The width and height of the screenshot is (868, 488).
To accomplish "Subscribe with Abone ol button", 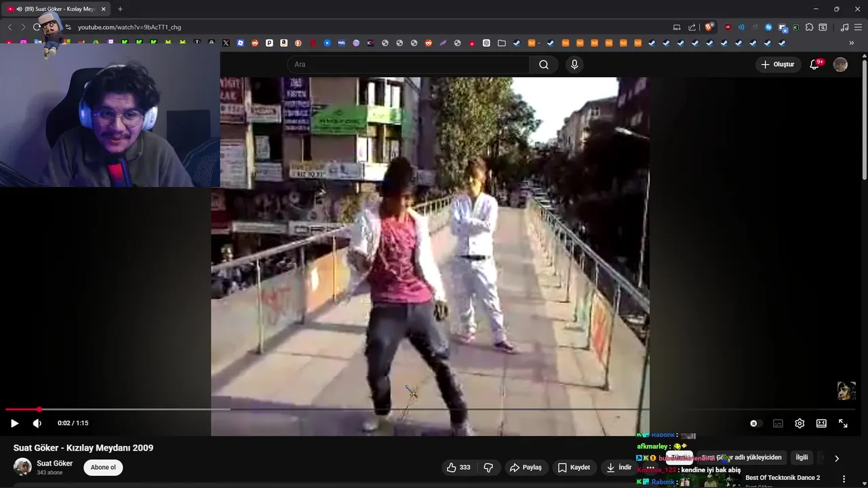I will [103, 467].
